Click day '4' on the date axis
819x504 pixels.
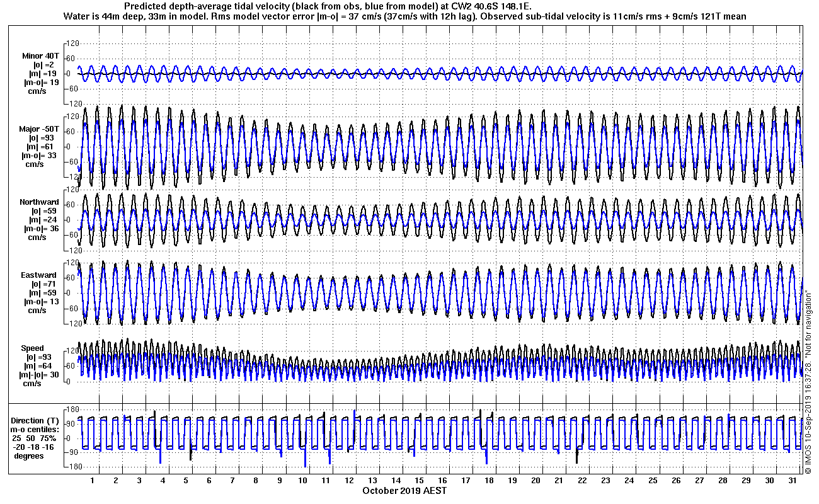click(x=163, y=481)
